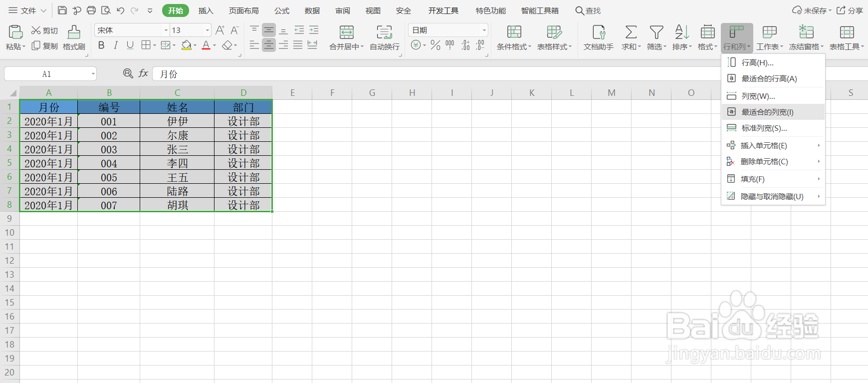This screenshot has width=868, height=383.
Task: Click the 表格样式 icon
Action: coord(554,32)
